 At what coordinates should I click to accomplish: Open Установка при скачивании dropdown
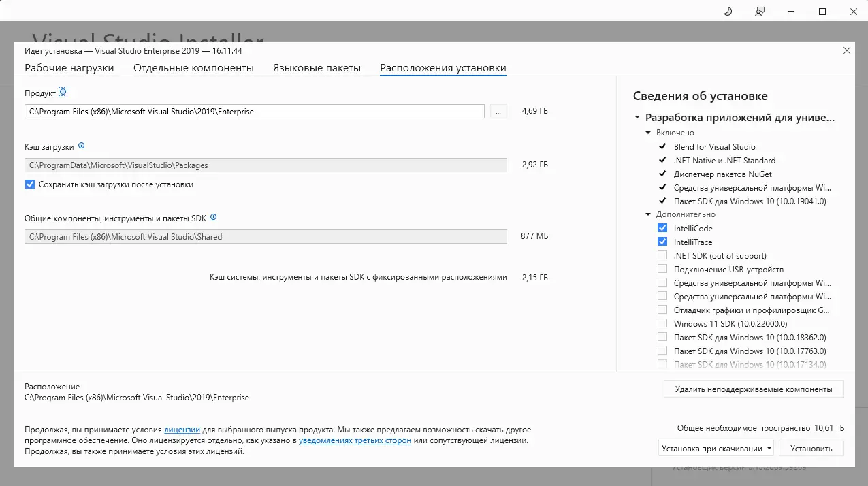point(716,449)
